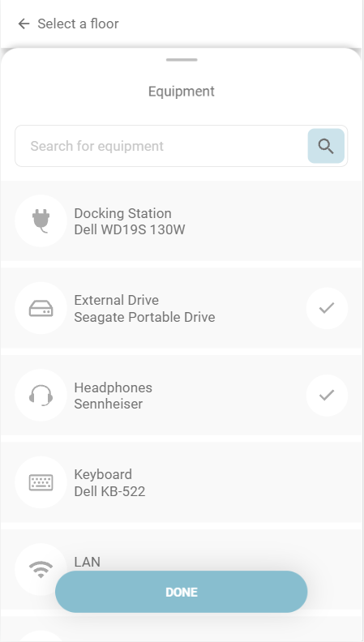Click the Headphones headset icon

[x=41, y=395]
